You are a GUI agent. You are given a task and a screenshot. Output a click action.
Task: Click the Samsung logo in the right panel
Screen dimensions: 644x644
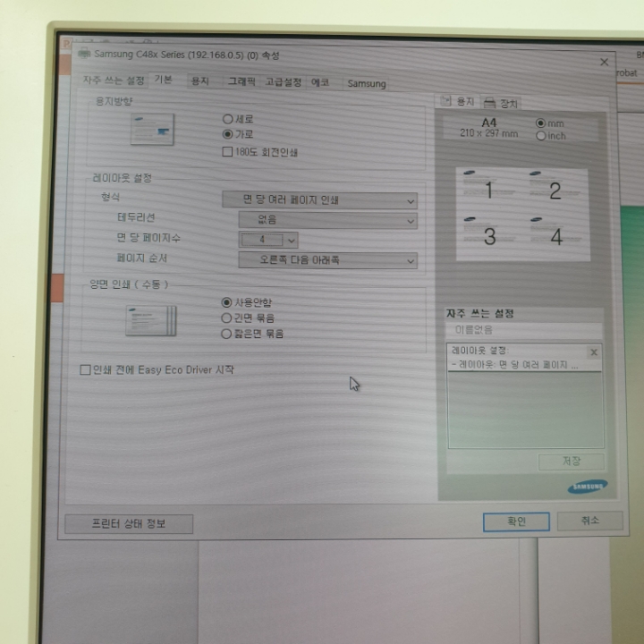coord(588,487)
